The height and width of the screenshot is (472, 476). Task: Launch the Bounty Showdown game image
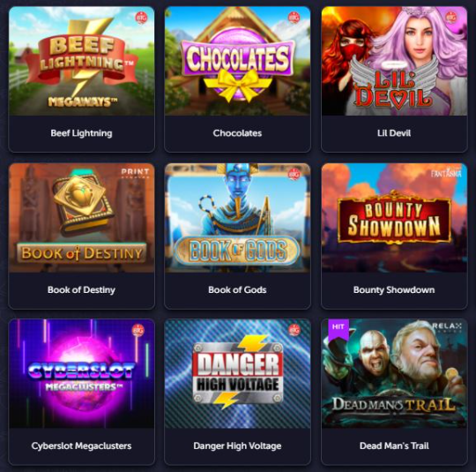(x=394, y=218)
